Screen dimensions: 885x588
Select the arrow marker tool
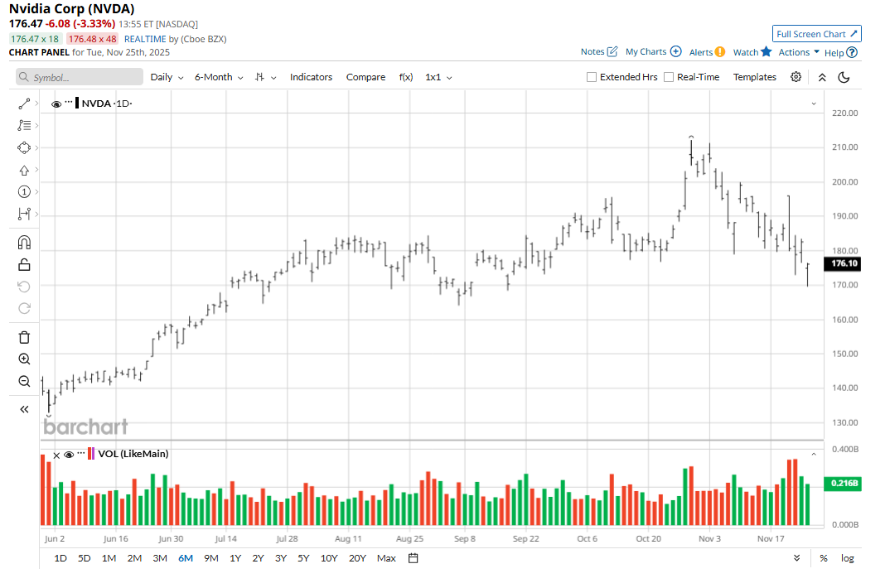pos(24,170)
